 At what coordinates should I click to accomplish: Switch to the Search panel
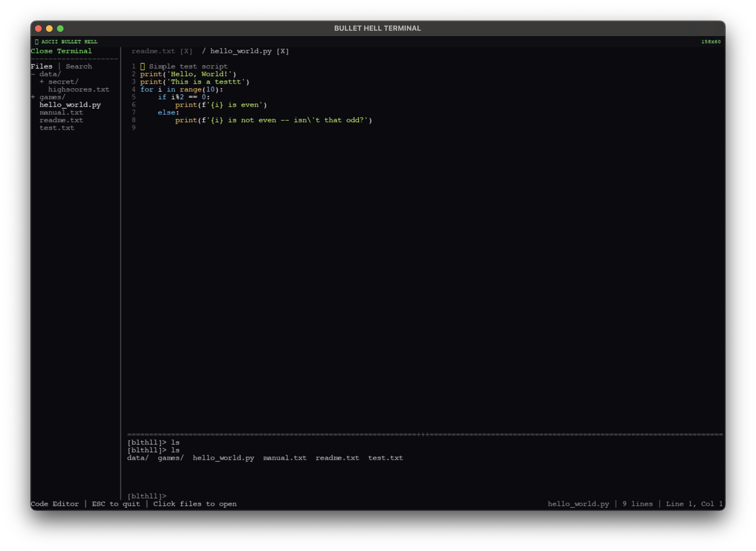[x=78, y=66]
